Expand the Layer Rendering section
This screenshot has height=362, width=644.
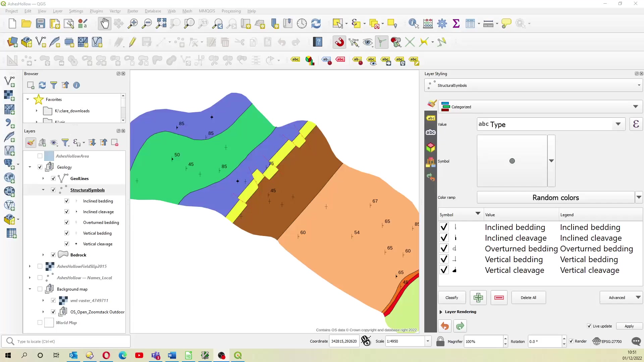(x=441, y=312)
